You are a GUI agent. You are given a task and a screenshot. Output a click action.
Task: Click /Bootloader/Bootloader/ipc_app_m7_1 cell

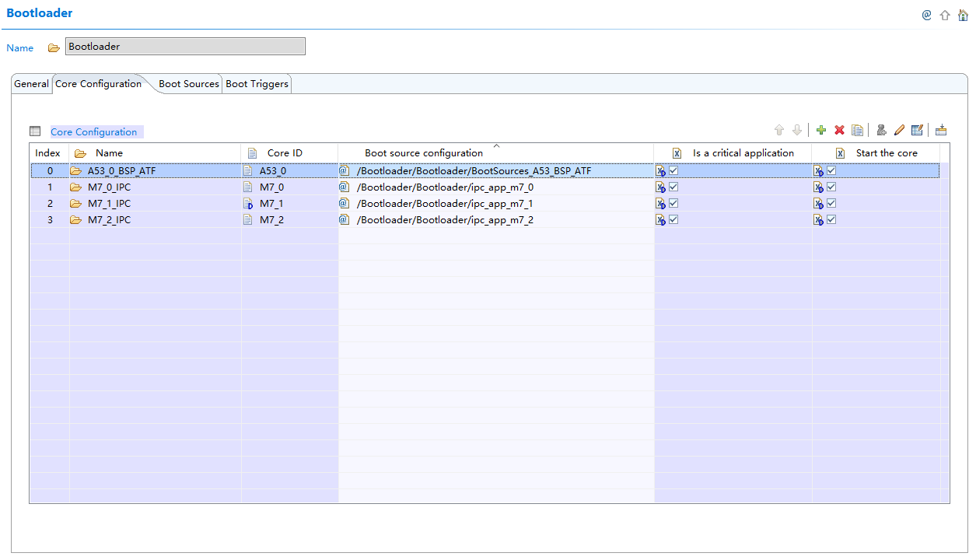(x=496, y=204)
